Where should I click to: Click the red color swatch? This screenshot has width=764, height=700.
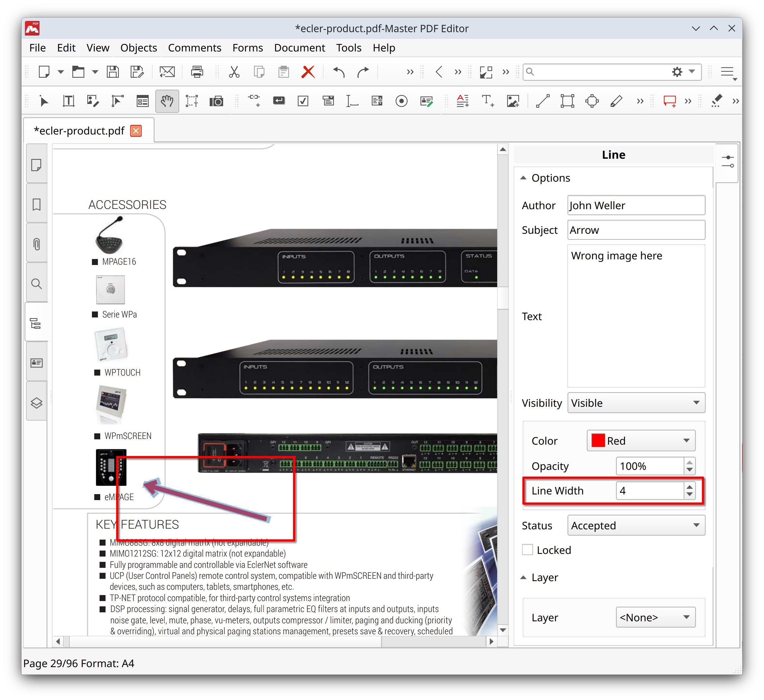(598, 441)
